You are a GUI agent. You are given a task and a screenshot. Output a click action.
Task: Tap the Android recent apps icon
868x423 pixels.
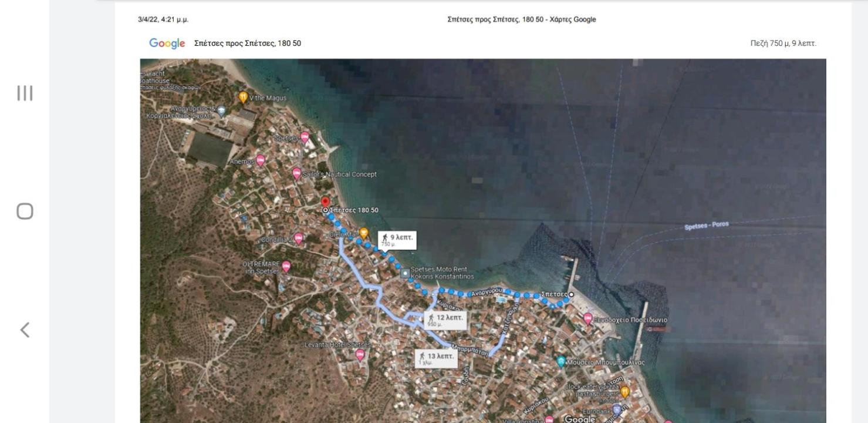(x=25, y=93)
